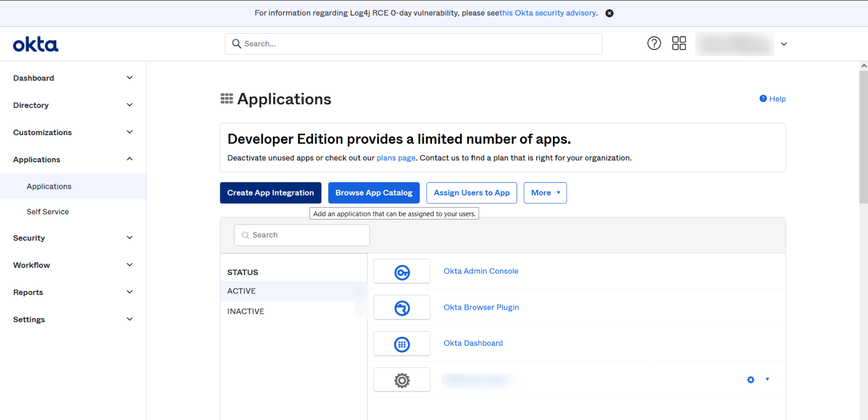Image resolution: width=868 pixels, height=420 pixels.
Task: Open the help question mark icon
Action: point(654,43)
